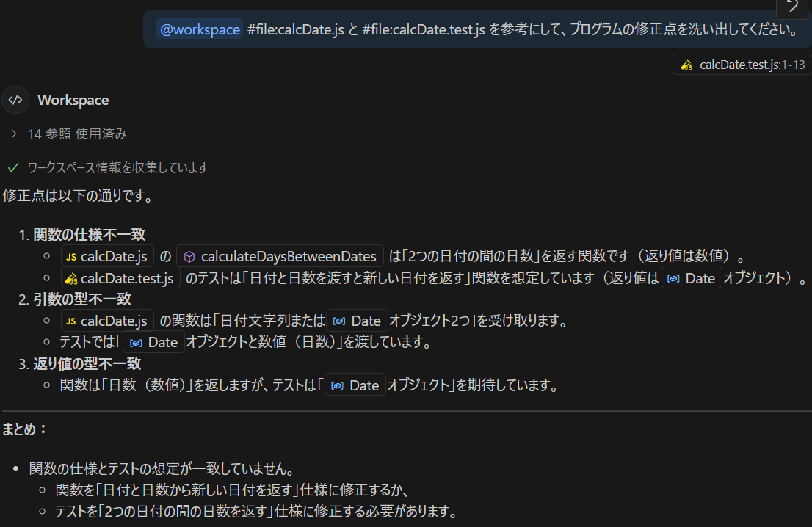812x527 pixels.
Task: Open the calcDate.test.js file link in list
Action: coord(120,278)
